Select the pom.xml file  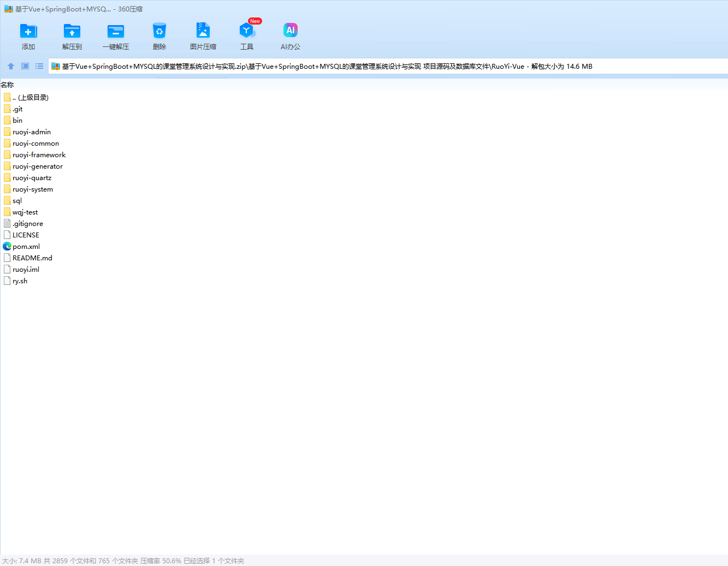pyautogui.click(x=22, y=246)
